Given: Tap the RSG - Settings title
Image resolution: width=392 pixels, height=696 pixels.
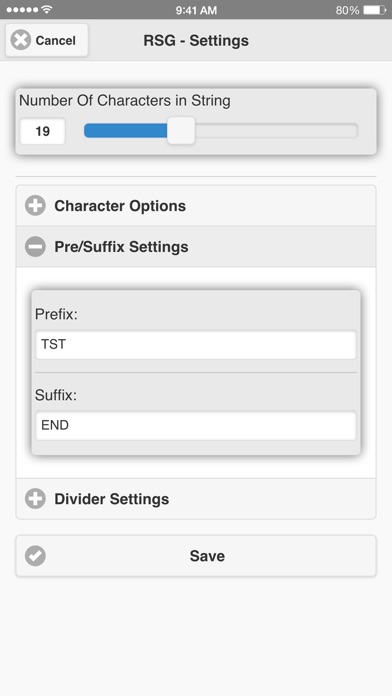Looking at the screenshot, I should 196,40.
